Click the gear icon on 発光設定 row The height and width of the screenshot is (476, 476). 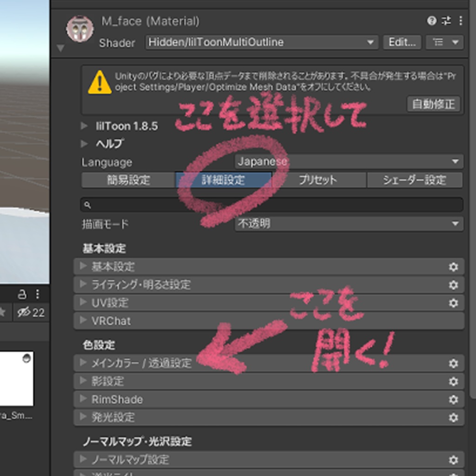click(453, 417)
